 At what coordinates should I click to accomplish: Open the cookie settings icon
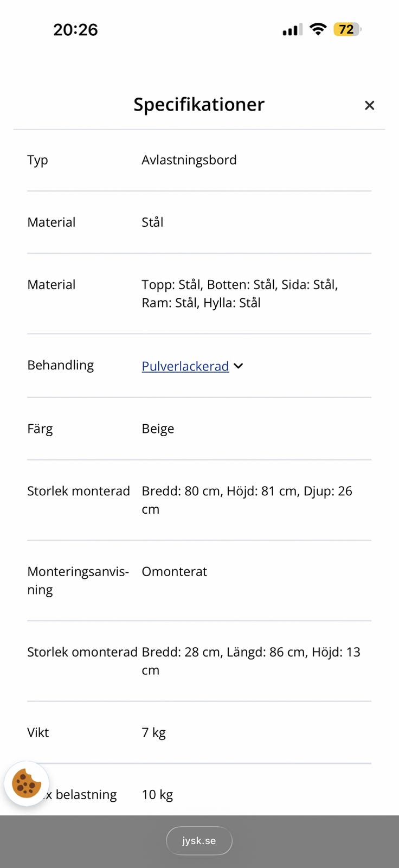point(27,783)
